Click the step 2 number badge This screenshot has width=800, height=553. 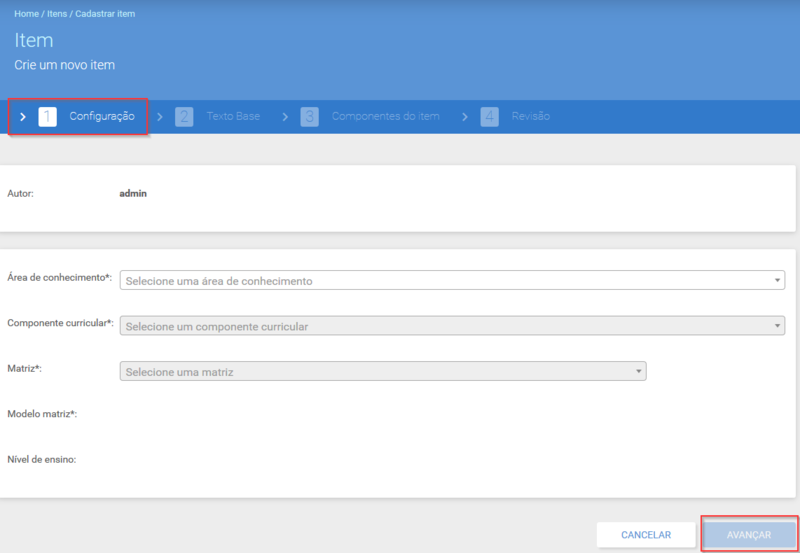click(184, 117)
